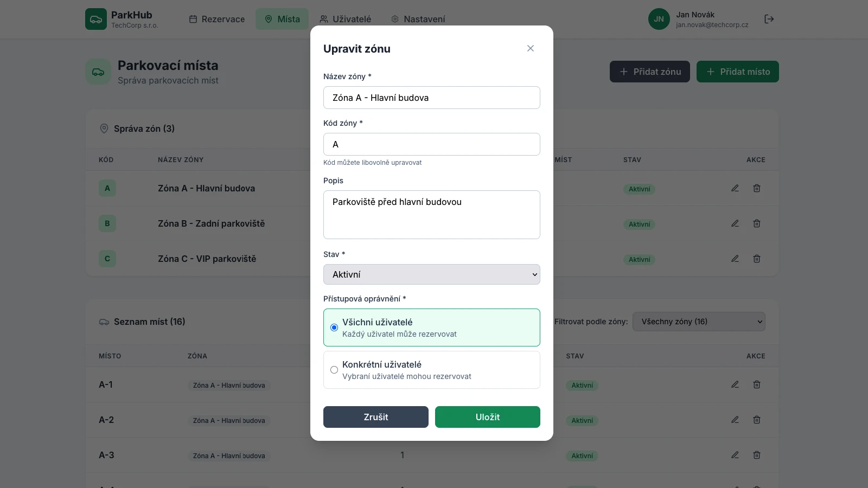
Task: Switch to the Rezervace tab
Action: tap(216, 19)
